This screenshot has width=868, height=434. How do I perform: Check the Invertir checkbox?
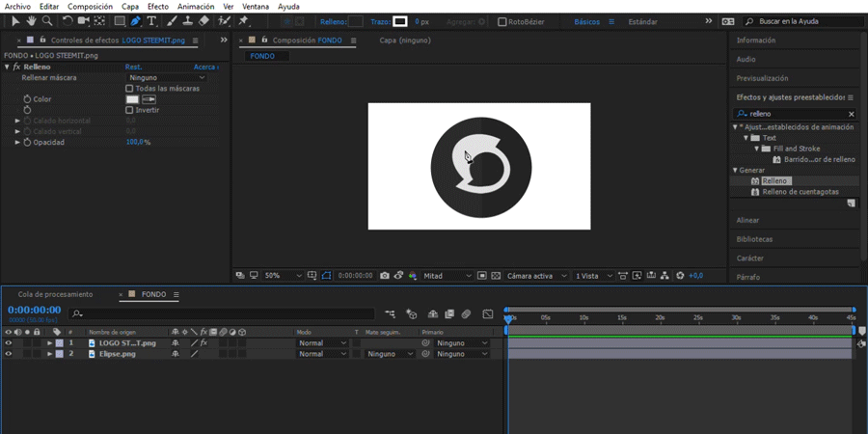click(130, 110)
